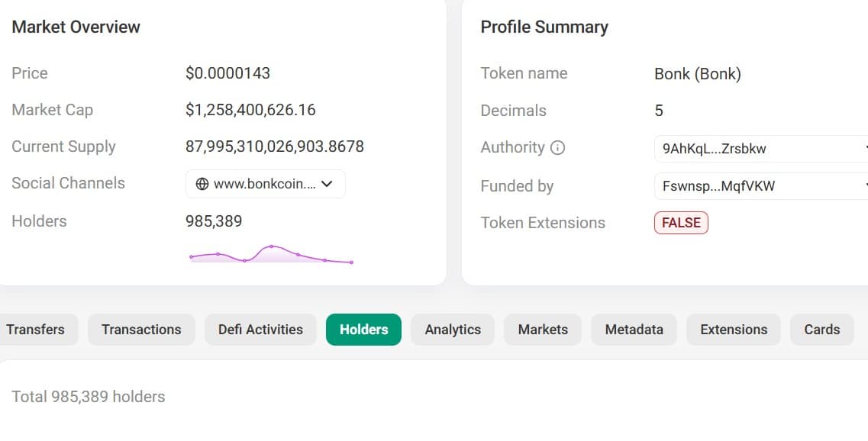Switch to the Transactions tab
The image size is (868, 441).
pyautogui.click(x=141, y=330)
